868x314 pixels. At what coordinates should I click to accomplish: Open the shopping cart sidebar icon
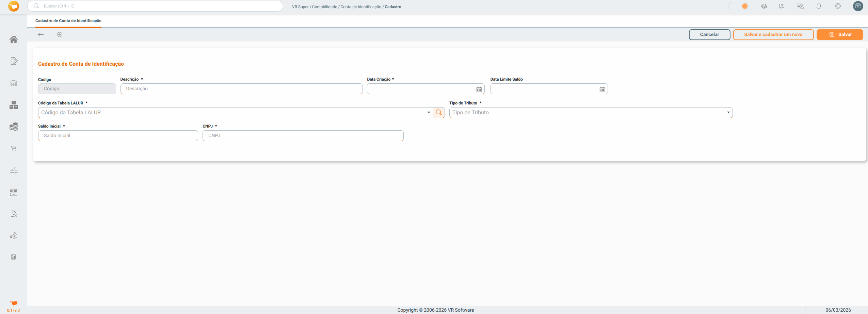click(x=14, y=149)
